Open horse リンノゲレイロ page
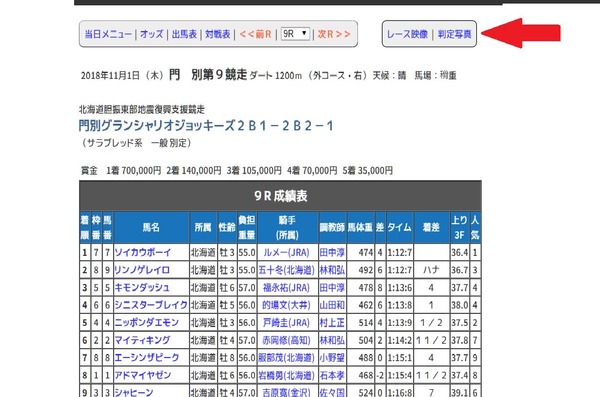 (142, 270)
